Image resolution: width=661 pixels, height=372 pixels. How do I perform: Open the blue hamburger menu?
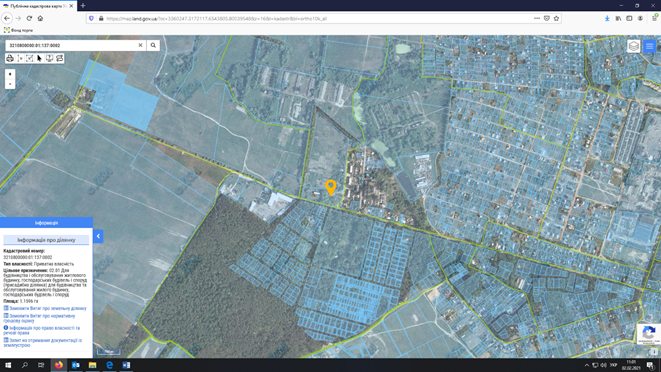[x=649, y=46]
